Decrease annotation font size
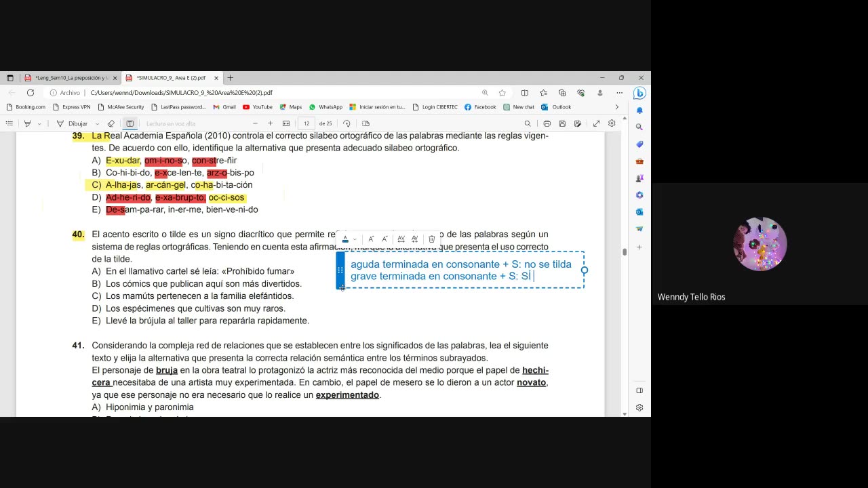Image resolution: width=868 pixels, height=488 pixels. (384, 239)
